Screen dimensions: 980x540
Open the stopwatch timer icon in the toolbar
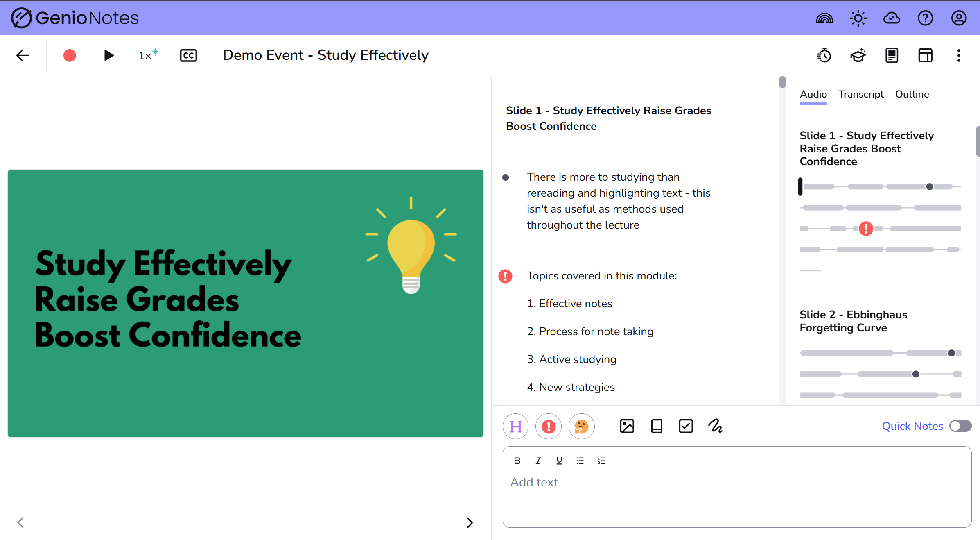point(824,55)
